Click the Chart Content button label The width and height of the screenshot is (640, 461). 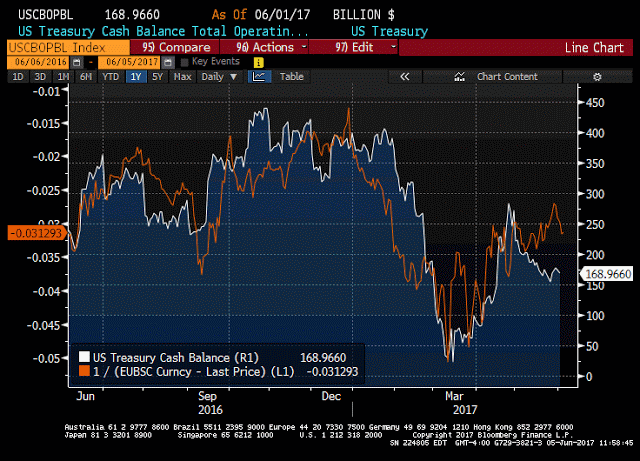click(507, 77)
